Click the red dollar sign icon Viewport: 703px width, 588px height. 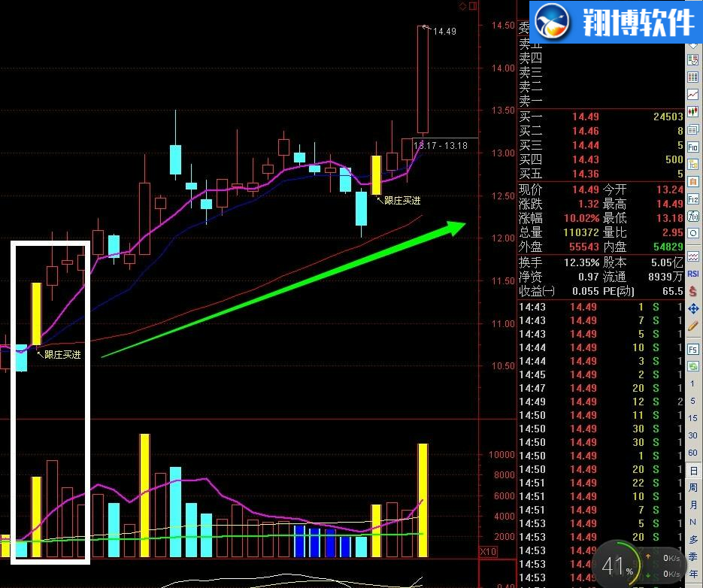pos(692,291)
